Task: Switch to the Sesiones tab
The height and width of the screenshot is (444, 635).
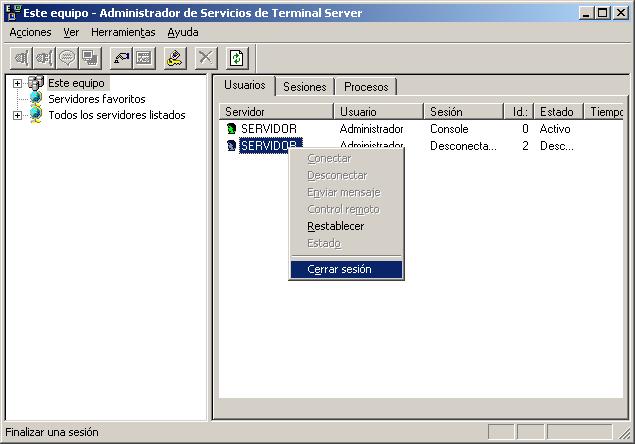Action: point(304,87)
